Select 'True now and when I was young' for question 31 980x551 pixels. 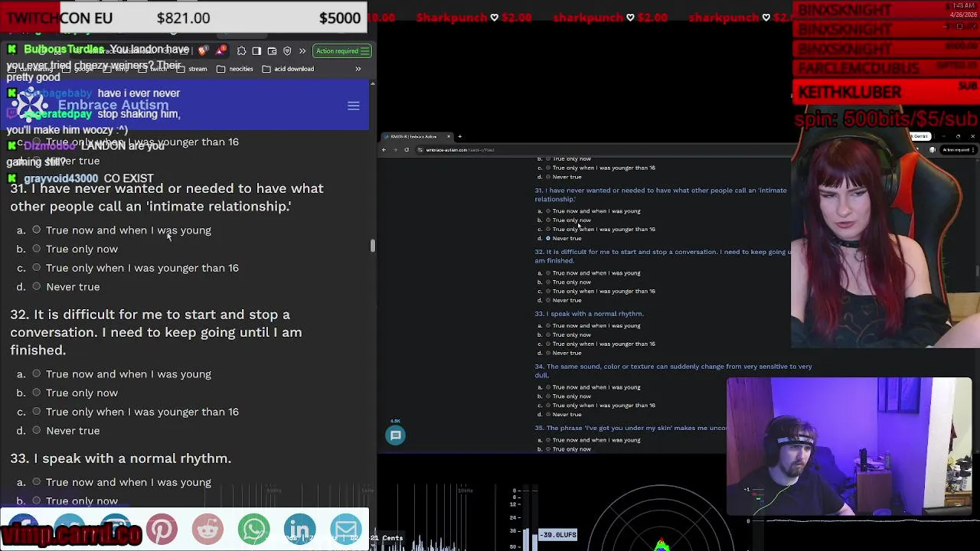36,230
